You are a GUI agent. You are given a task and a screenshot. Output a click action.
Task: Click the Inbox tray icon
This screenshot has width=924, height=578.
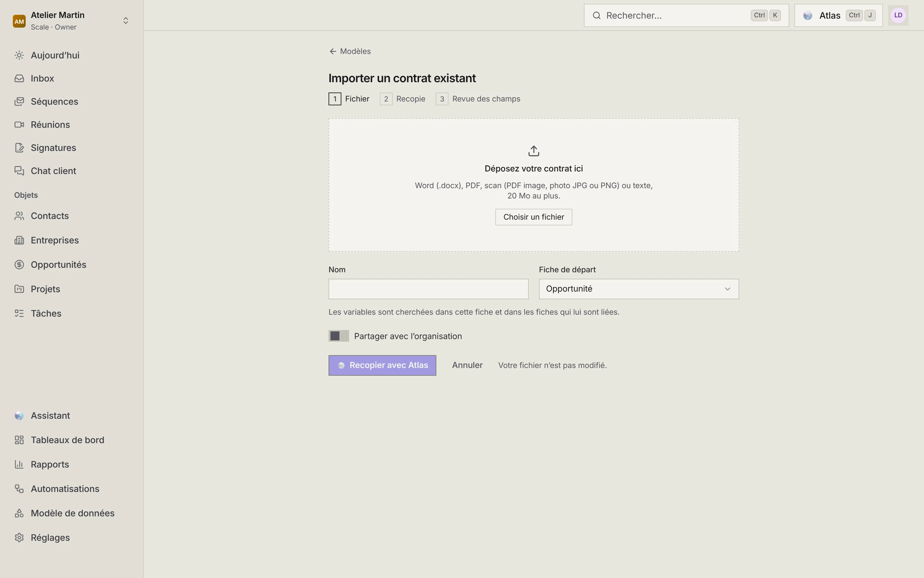[x=19, y=78]
